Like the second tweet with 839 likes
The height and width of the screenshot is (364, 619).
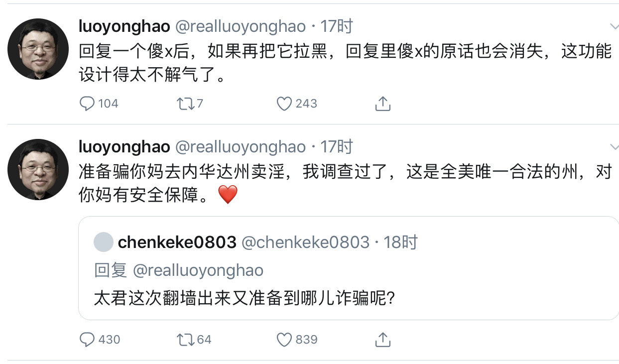(284, 340)
